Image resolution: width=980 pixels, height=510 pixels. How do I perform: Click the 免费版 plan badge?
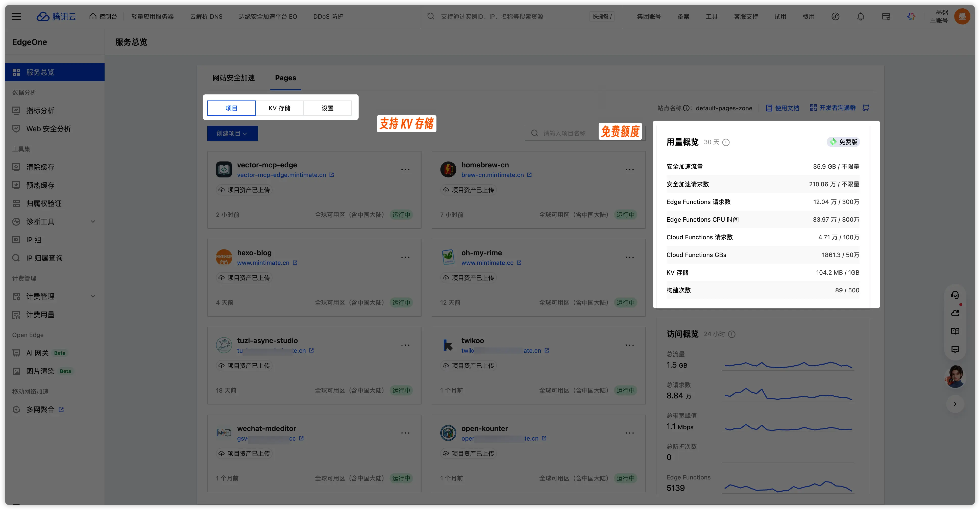point(843,142)
